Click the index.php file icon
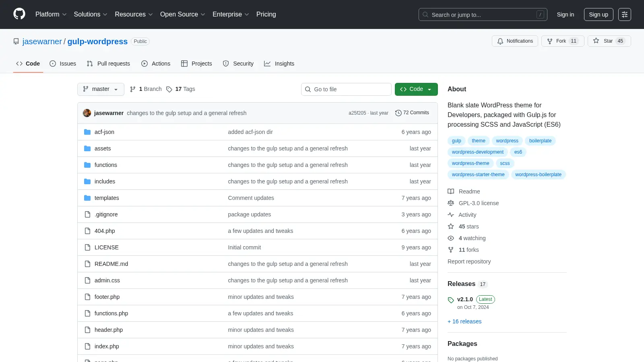Screen dimensions: 644x362 coord(87,346)
